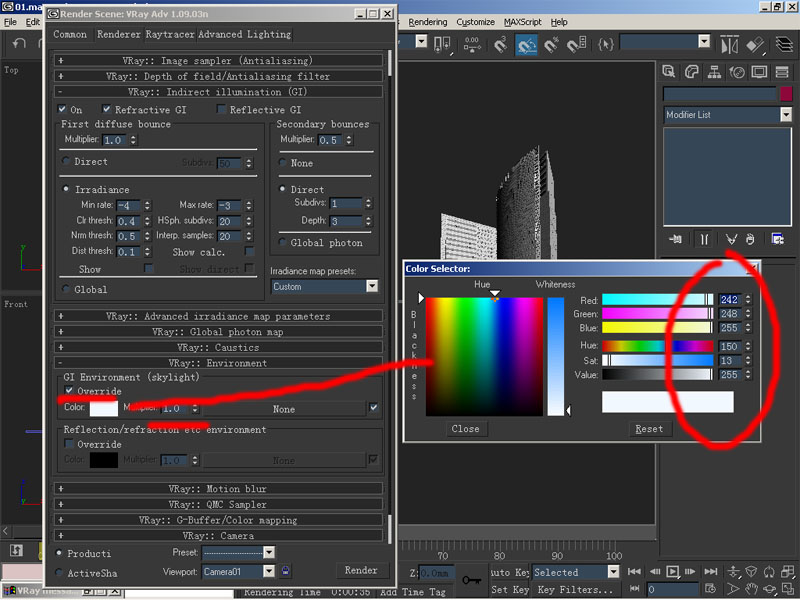The width and height of the screenshot is (800, 600).
Task: Click the Render button
Action: [x=361, y=570]
